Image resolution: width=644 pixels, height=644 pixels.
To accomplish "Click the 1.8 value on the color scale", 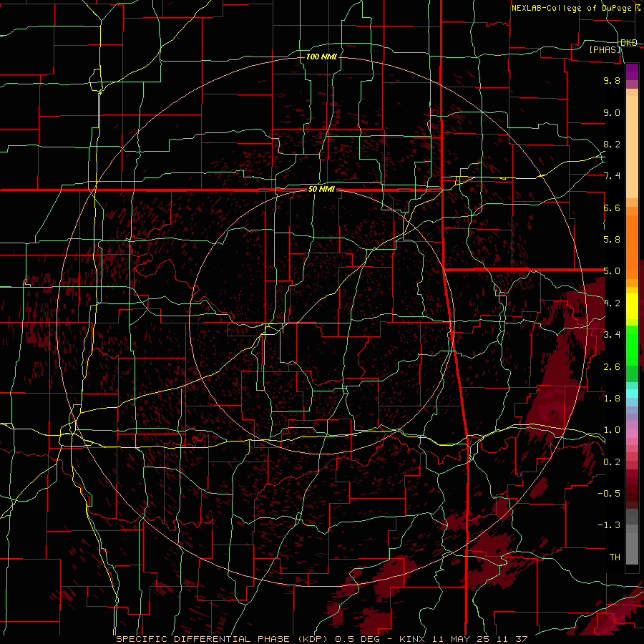I will tap(612, 399).
